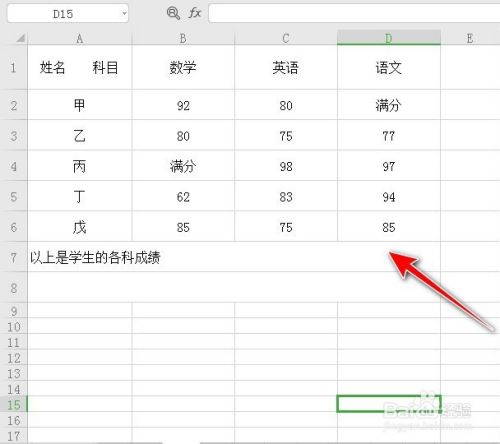Click 乙's 英语 score 75
The image size is (500, 444).
pyautogui.click(x=286, y=136)
